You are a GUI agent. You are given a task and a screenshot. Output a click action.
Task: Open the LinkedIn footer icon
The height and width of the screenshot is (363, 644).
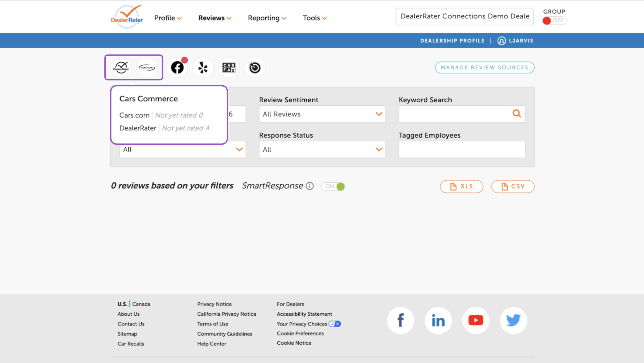pos(438,320)
